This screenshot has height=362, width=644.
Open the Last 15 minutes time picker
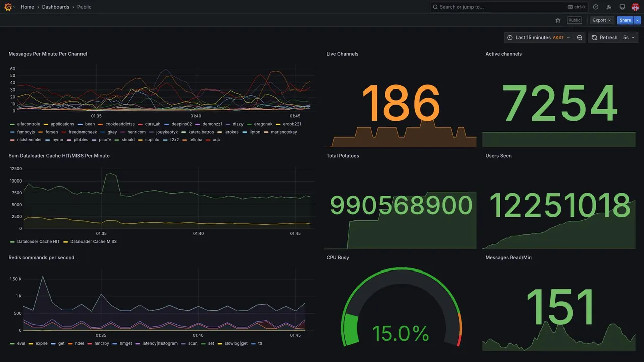point(538,38)
